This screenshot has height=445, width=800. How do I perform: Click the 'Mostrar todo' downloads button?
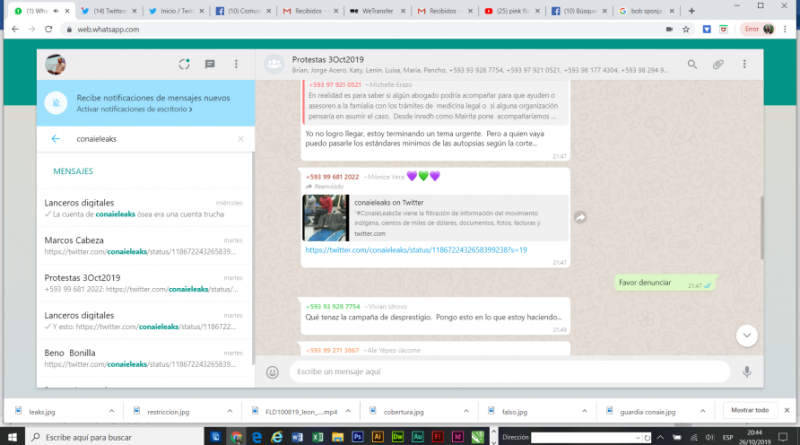[750, 410]
